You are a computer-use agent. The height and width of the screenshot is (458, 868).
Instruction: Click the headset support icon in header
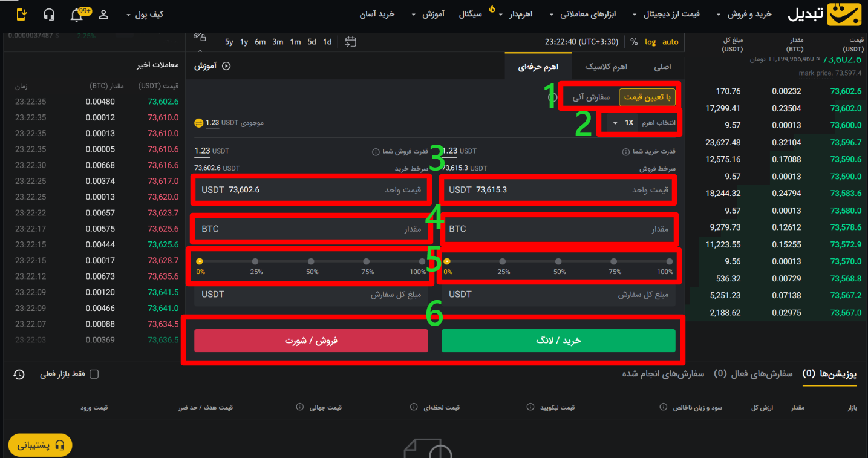click(x=49, y=15)
